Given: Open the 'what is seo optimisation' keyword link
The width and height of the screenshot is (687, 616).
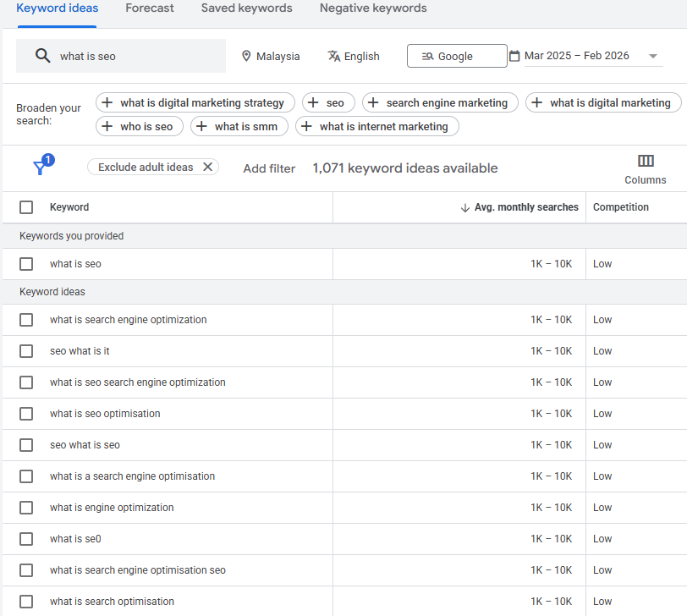Looking at the screenshot, I should [x=105, y=413].
